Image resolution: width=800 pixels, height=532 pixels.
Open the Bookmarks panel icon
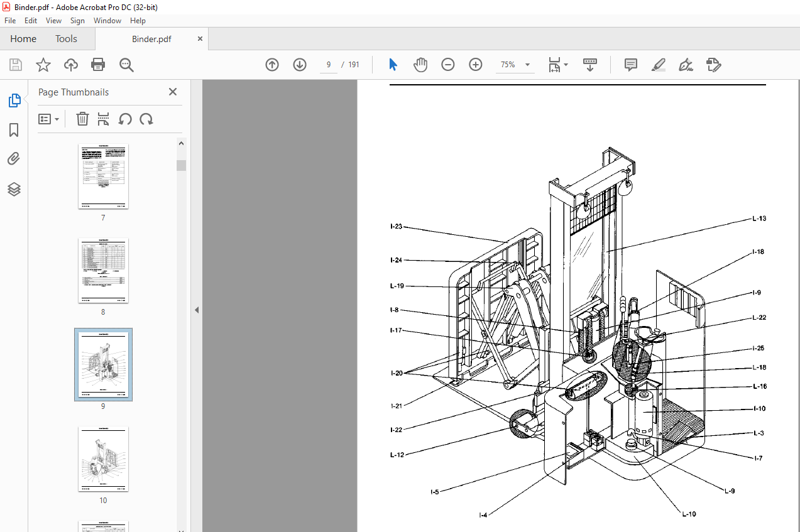[x=14, y=130]
